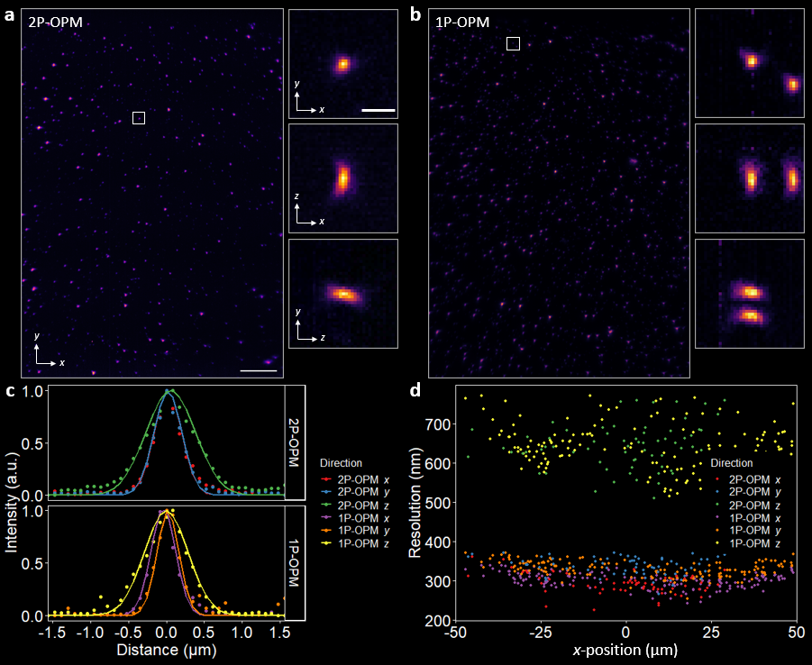This screenshot has width=812, height=665.
Task: Click the white ROI square in the 1P-OPM image
Action: [x=513, y=43]
